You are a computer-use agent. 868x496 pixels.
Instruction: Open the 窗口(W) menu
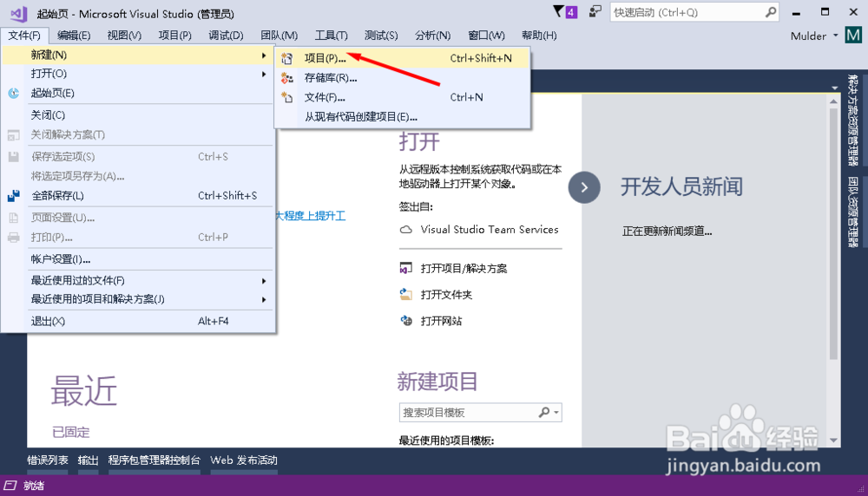coord(486,36)
